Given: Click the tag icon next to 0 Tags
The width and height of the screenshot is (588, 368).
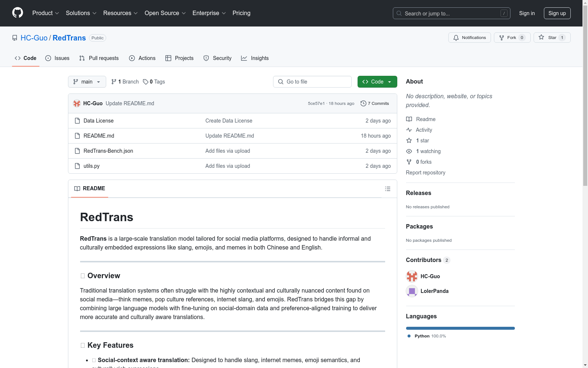Looking at the screenshot, I should (x=146, y=82).
